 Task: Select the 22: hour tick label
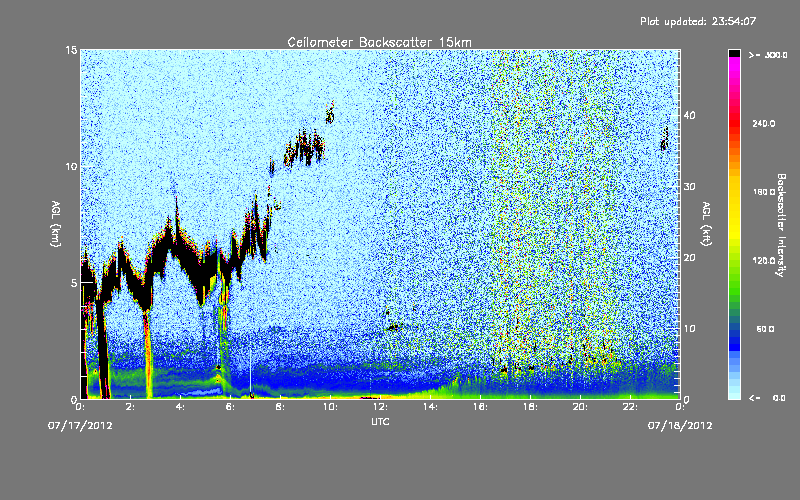[x=631, y=407]
